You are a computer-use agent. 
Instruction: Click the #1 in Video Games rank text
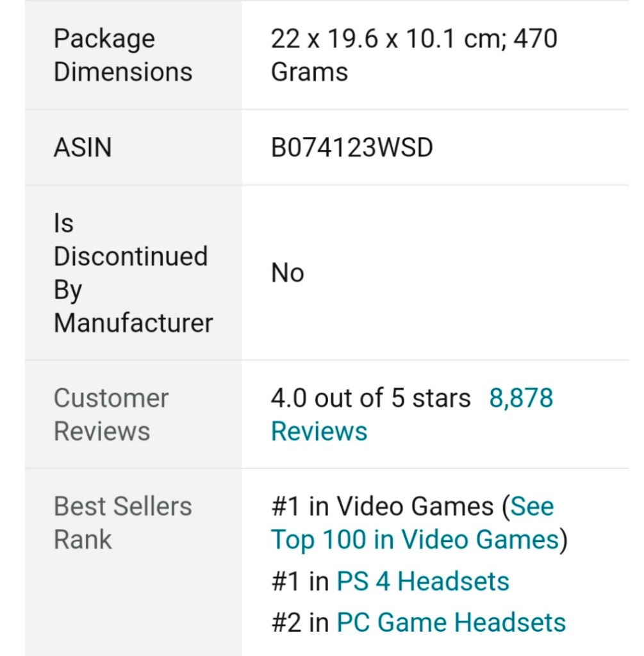point(382,507)
